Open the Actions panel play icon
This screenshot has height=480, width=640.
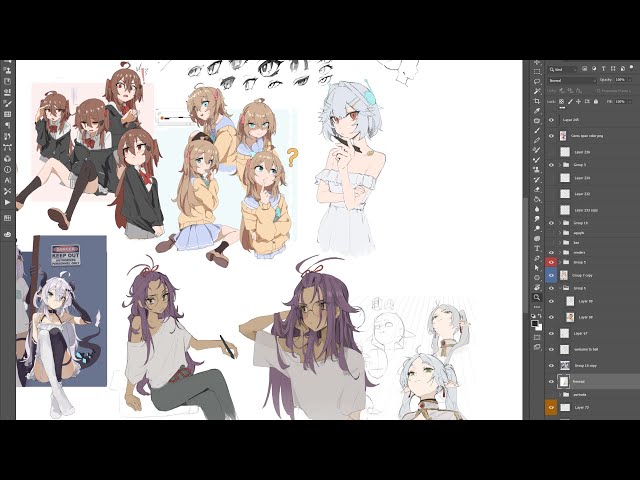pyautogui.click(x=7, y=202)
